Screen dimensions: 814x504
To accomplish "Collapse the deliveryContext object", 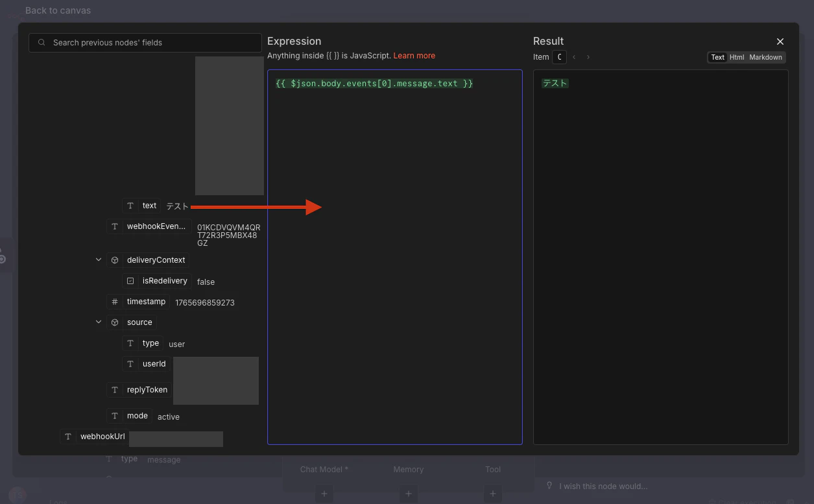I will coord(99,259).
